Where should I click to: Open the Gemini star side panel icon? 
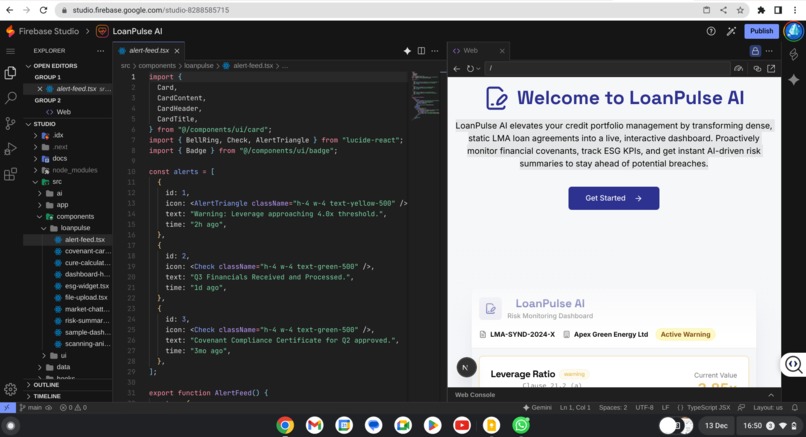tap(794, 80)
